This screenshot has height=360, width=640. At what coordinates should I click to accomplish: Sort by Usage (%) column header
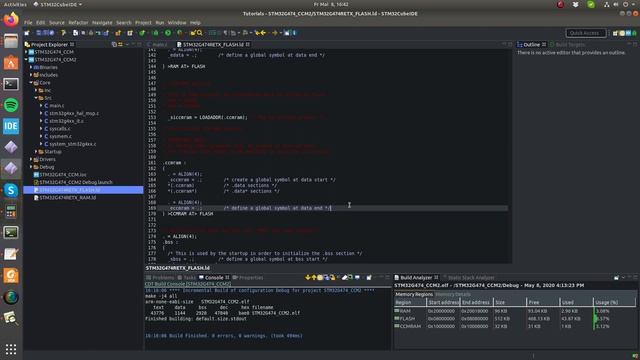click(614, 302)
